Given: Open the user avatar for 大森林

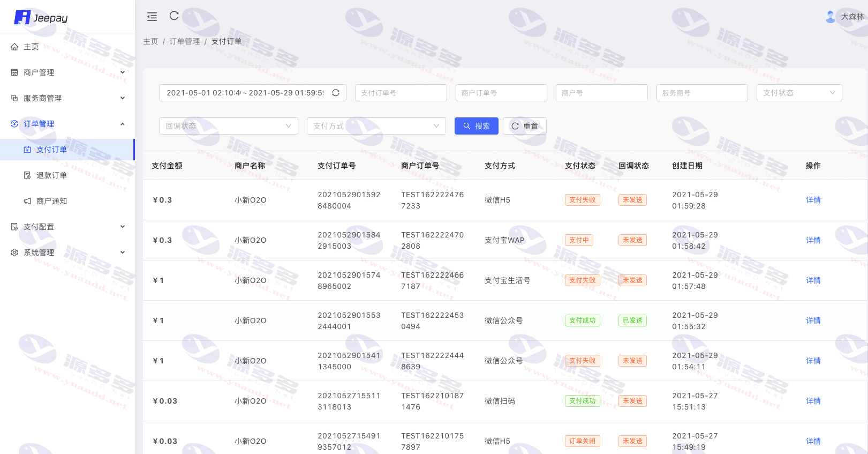Looking at the screenshot, I should 831,17.
